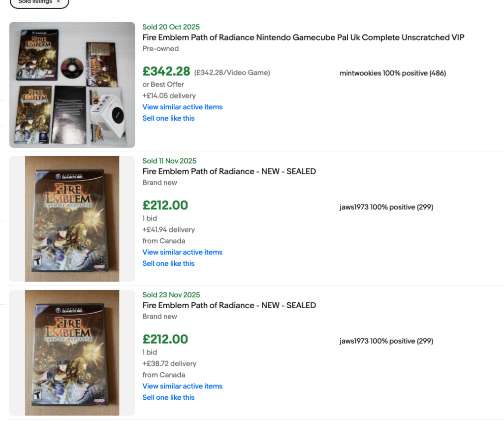
Task: Open the 'Pal Uk Complete Unscratched VIP' listing title
Action: 303,37
